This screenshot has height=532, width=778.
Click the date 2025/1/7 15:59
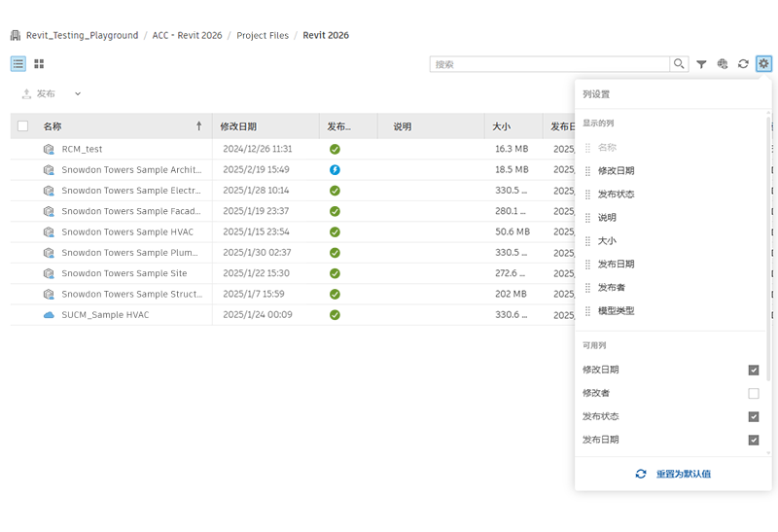(x=254, y=294)
